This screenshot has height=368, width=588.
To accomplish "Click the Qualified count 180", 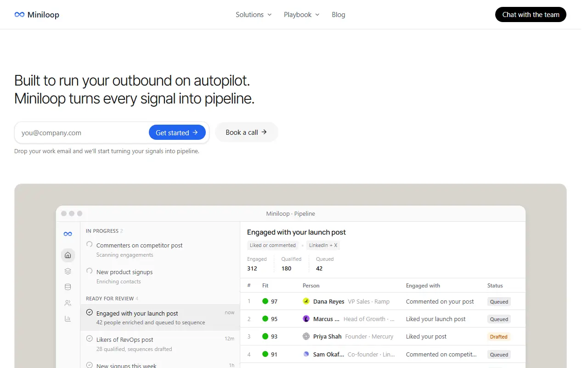I will pos(287,268).
